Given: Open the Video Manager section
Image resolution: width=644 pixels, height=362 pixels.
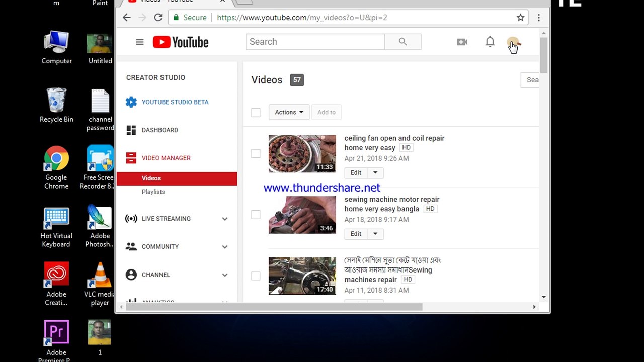Looking at the screenshot, I should pos(166,158).
